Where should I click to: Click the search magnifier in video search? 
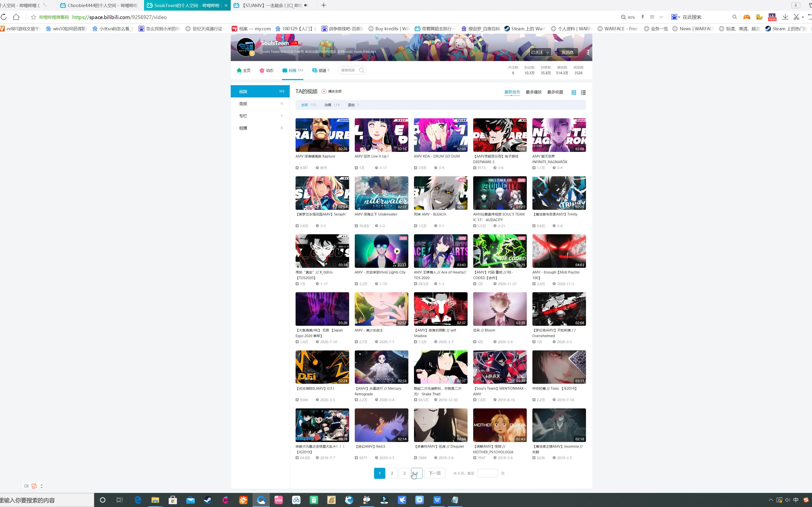coord(361,70)
